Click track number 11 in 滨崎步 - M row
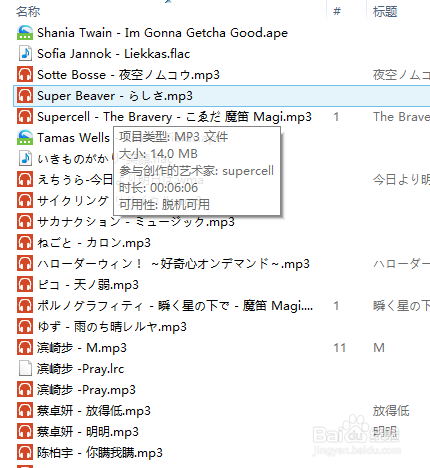The height and width of the screenshot is (468, 430). coord(340,348)
